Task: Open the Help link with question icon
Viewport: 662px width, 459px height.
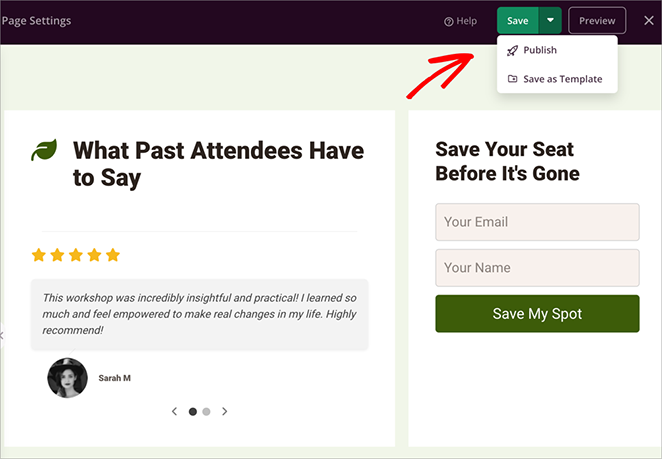Action: (460, 21)
